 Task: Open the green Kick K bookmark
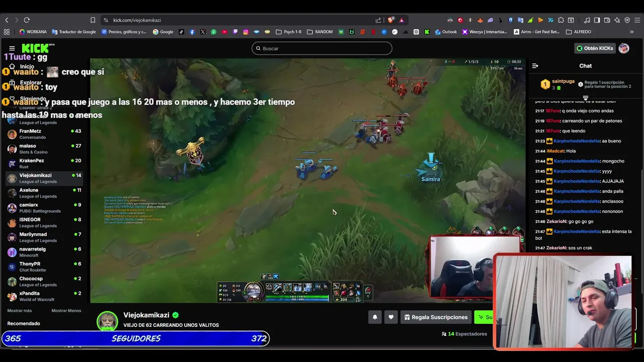tap(427, 32)
